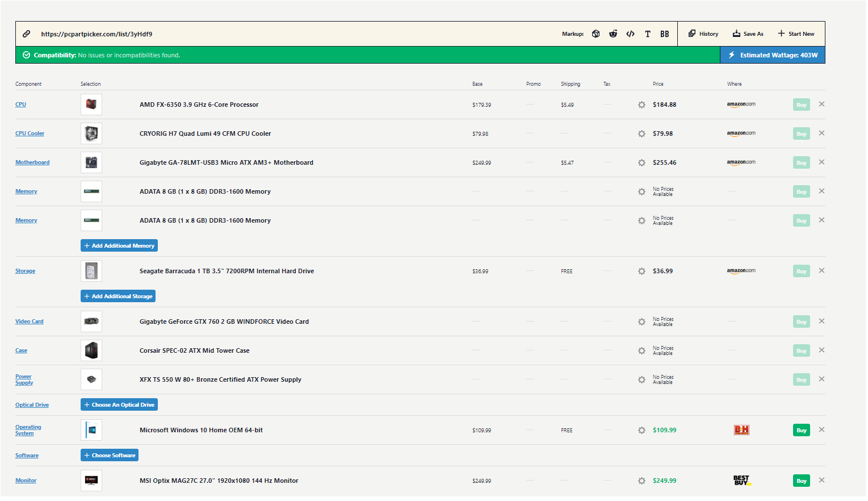Buy MSI Optix monitor from Best Buy

pos(801,481)
